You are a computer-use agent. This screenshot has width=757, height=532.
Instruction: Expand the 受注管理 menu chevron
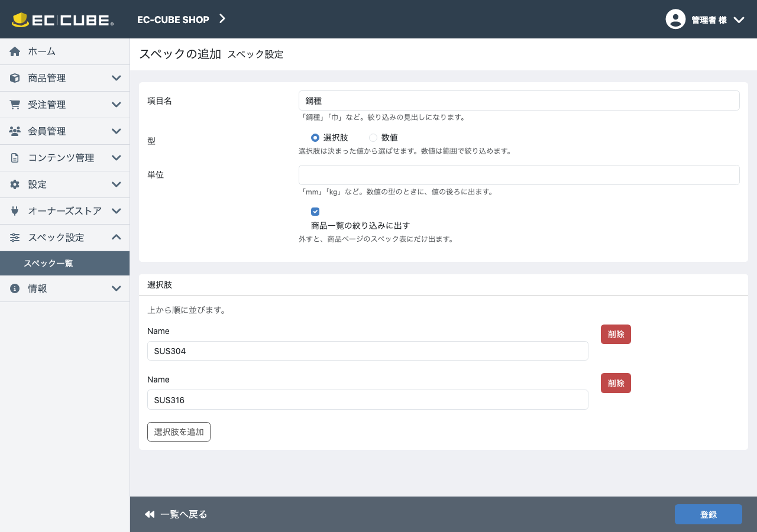[117, 105]
